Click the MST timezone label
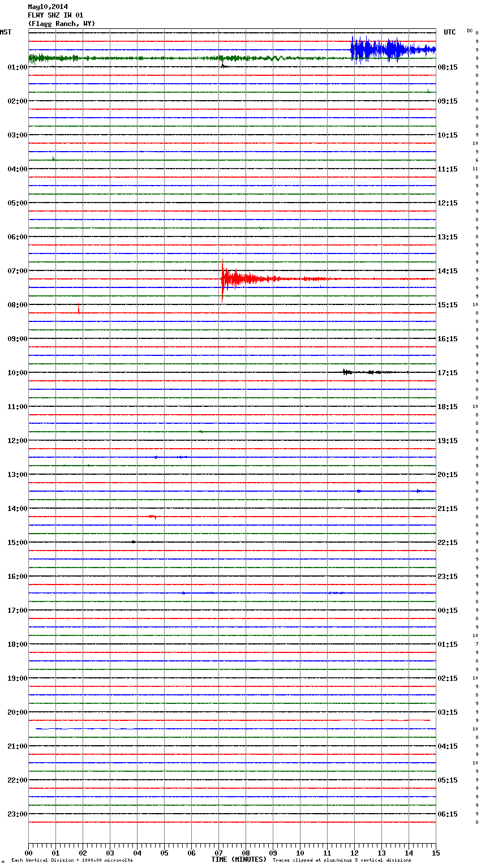This screenshot has width=481, height=868. (x=6, y=32)
